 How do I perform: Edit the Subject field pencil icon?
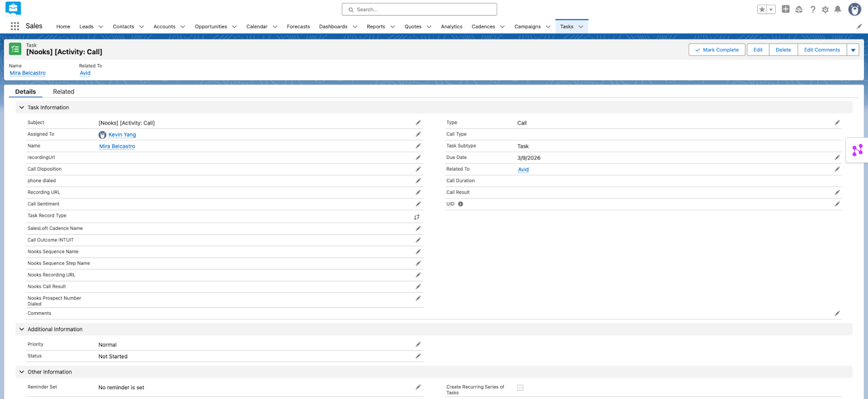tap(418, 123)
